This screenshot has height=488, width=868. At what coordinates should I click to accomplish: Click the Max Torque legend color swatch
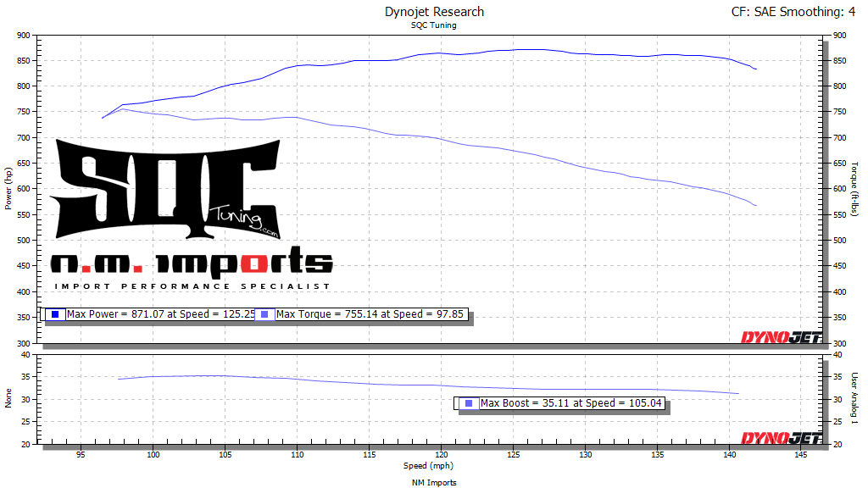(264, 314)
